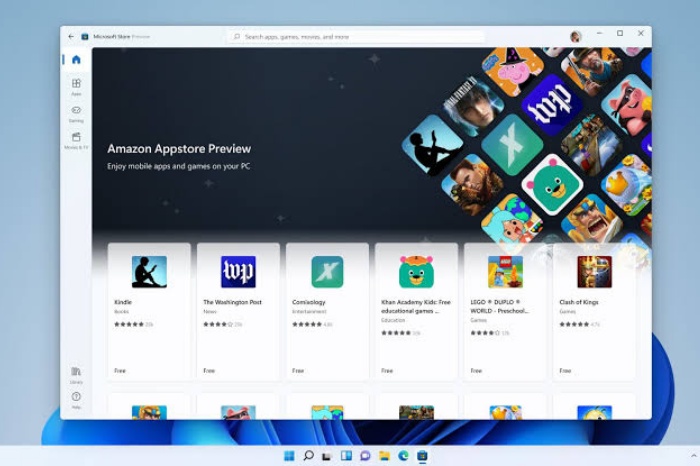700x466 pixels.
Task: Open the Gaming section
Action: (76, 113)
